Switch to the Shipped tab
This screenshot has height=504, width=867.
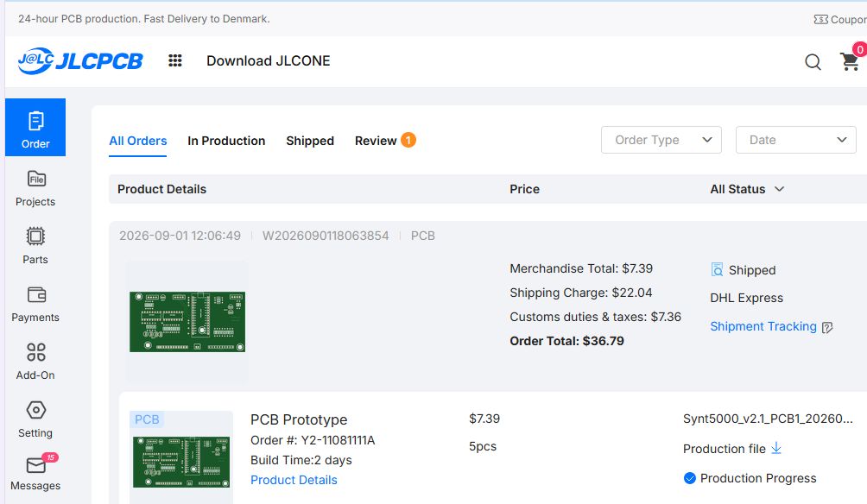[x=310, y=141]
